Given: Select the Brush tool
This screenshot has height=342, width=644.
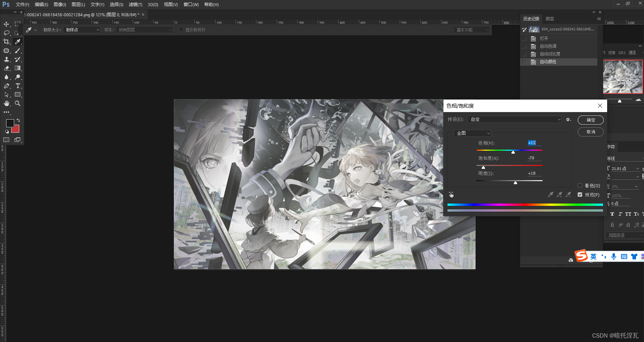Looking at the screenshot, I should pos(18,50).
